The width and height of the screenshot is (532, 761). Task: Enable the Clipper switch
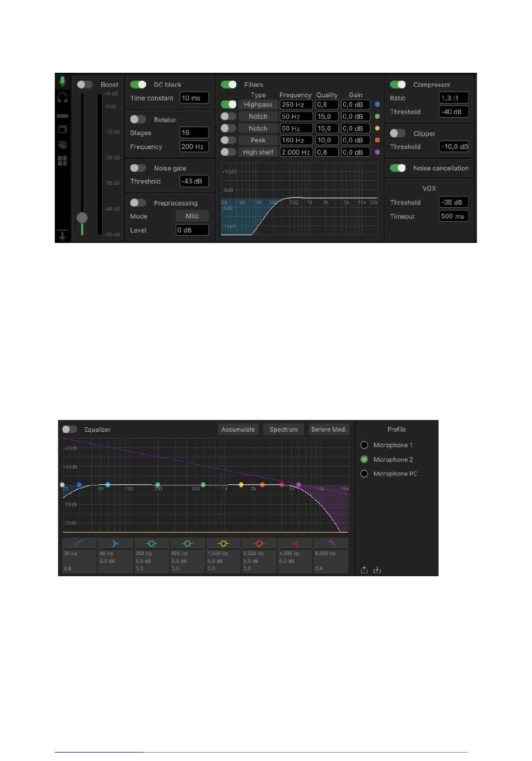click(398, 133)
